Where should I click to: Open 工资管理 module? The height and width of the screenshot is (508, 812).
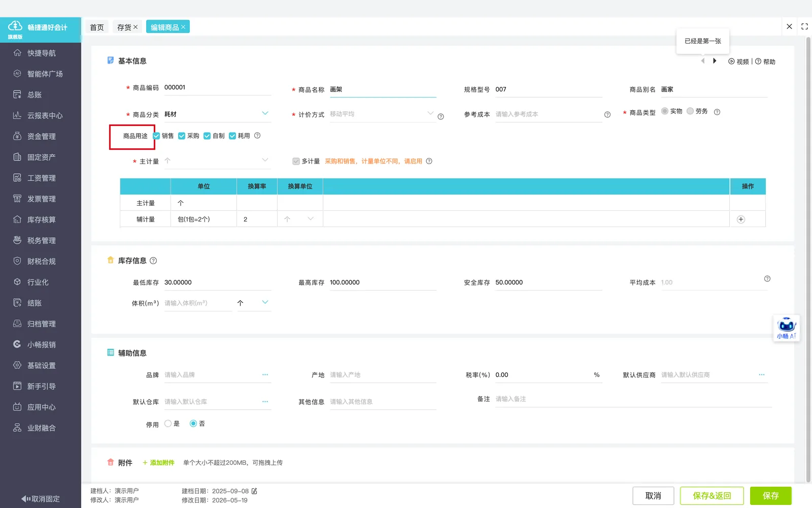pos(41,178)
